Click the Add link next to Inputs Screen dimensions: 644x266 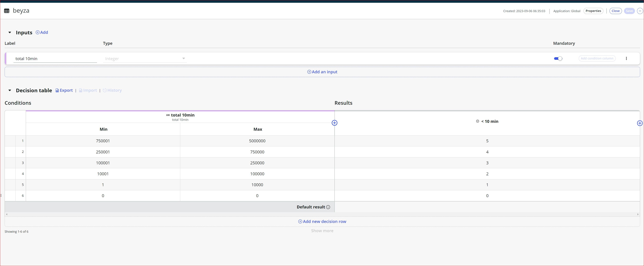(42, 32)
